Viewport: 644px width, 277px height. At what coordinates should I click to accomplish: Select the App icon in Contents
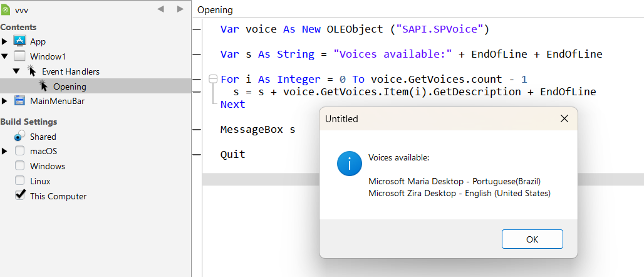tap(19, 41)
